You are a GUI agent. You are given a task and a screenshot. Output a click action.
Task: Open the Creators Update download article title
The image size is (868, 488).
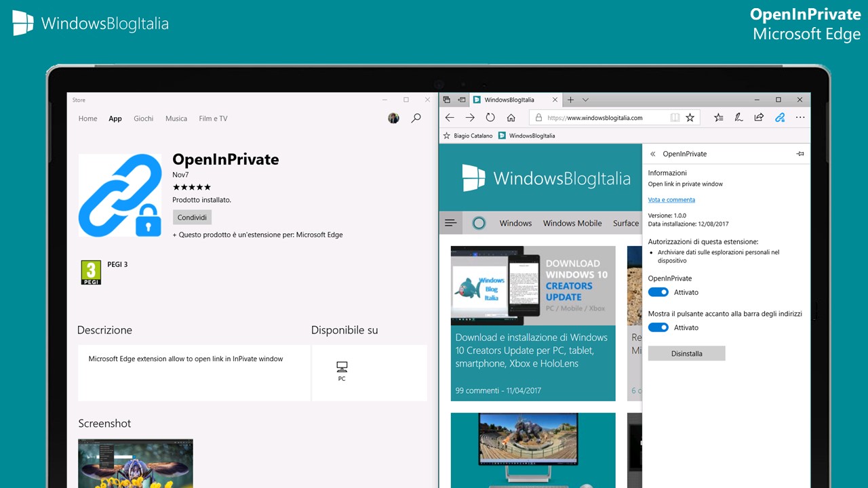coord(532,350)
